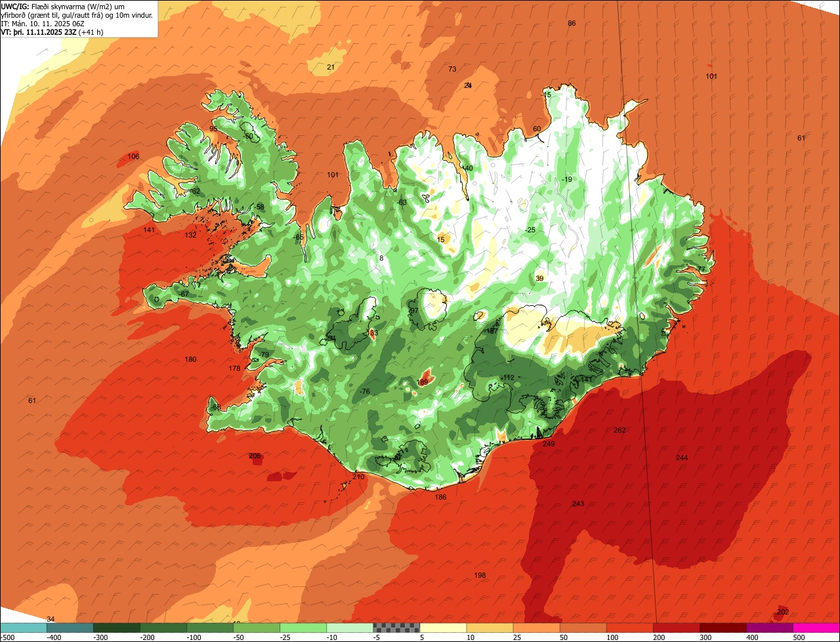Click the 106 value in the northwest sea
This screenshot has width=840, height=642.
(x=134, y=156)
